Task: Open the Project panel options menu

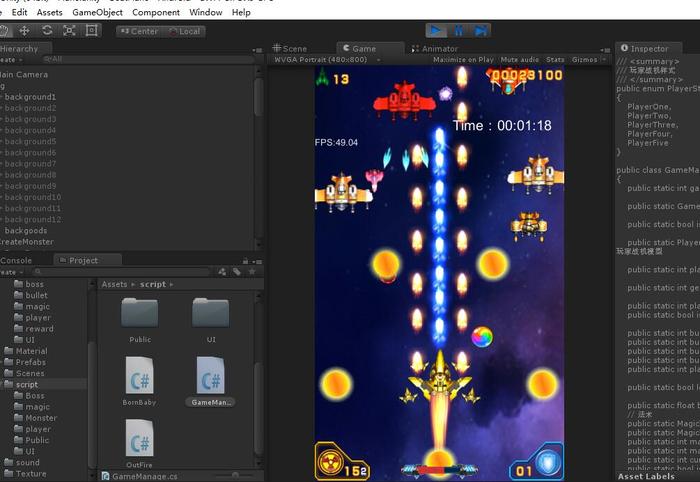Action: 258,262
